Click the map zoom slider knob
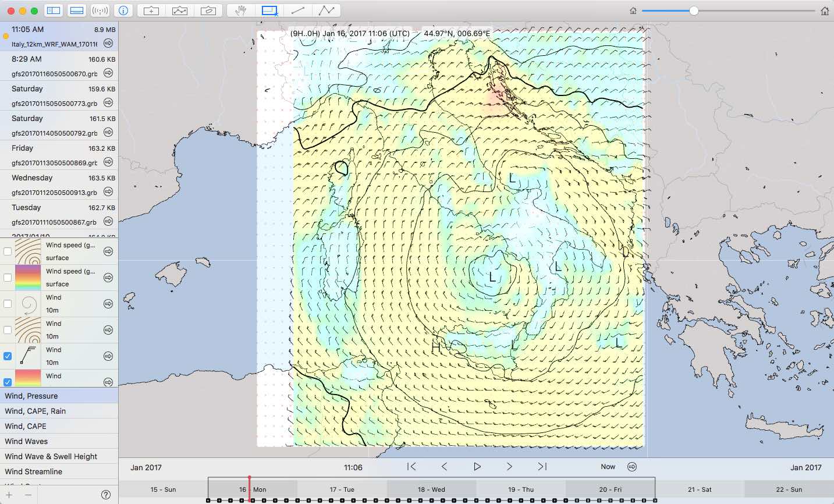Screen dimensions: 834x504 694,10
